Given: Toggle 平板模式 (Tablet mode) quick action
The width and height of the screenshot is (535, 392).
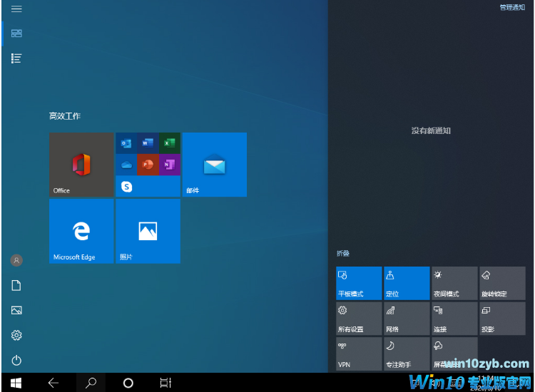Looking at the screenshot, I should point(359,284).
